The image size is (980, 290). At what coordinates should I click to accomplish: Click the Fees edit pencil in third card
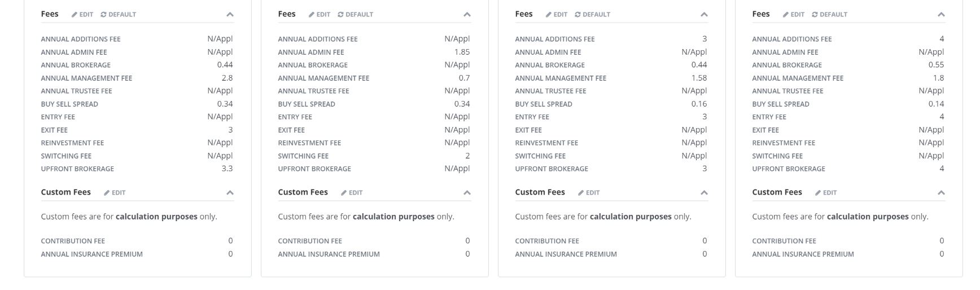click(x=557, y=15)
